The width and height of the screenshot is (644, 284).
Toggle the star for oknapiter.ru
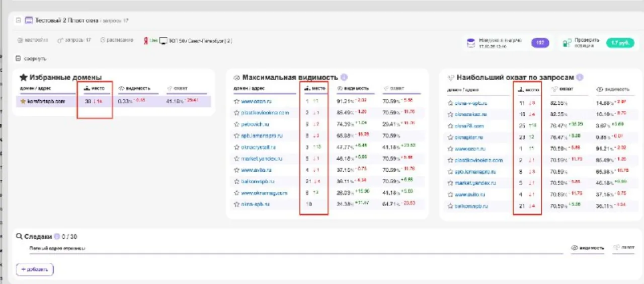pyautogui.click(x=451, y=137)
